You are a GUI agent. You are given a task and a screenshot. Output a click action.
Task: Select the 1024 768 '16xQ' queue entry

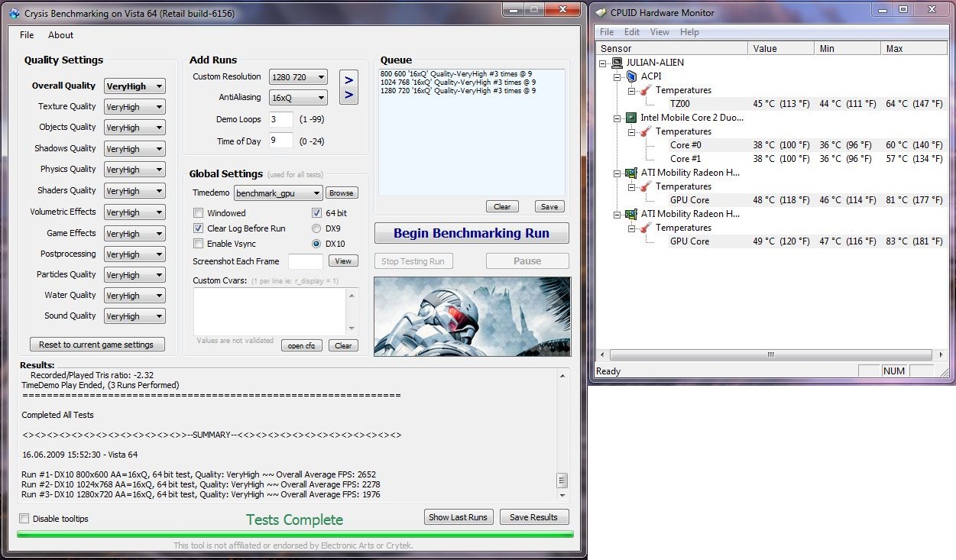tap(457, 82)
